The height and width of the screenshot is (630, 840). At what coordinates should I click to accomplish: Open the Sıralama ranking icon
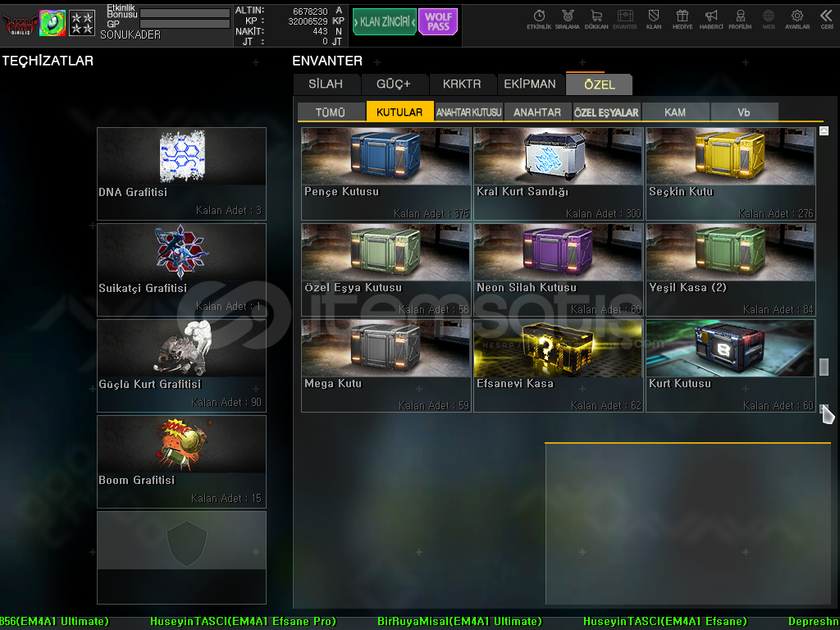pos(568,20)
